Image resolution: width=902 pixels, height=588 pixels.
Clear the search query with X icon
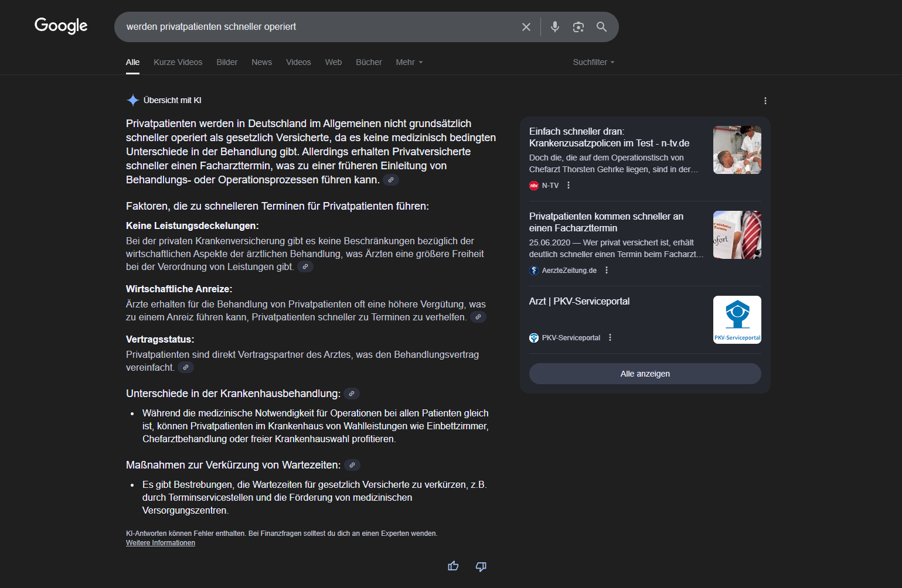(526, 27)
